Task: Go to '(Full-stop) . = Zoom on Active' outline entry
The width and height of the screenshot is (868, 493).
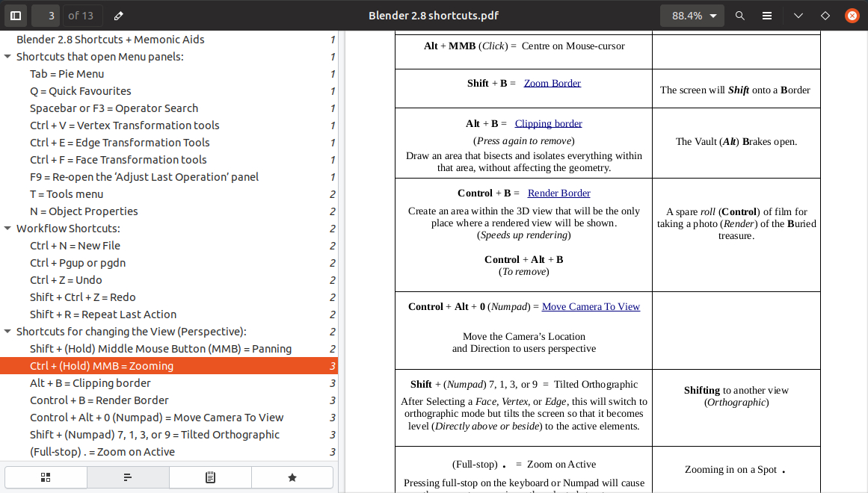Action: click(x=169, y=451)
